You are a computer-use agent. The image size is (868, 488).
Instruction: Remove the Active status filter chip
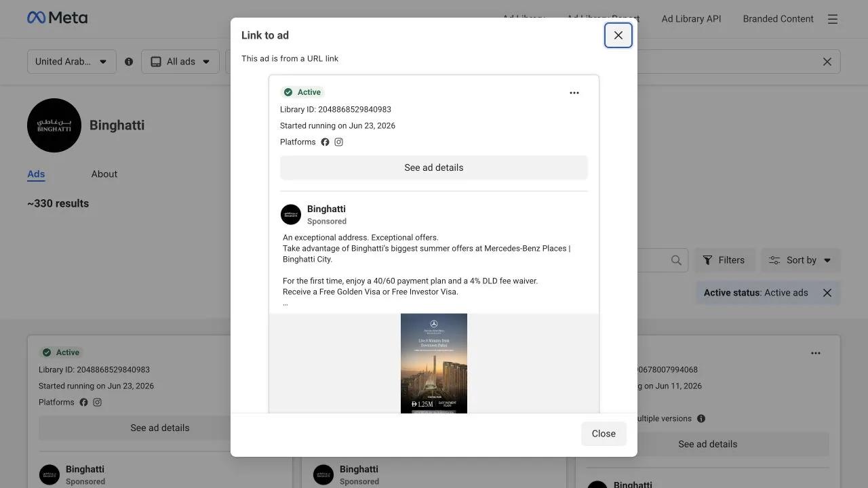click(827, 293)
